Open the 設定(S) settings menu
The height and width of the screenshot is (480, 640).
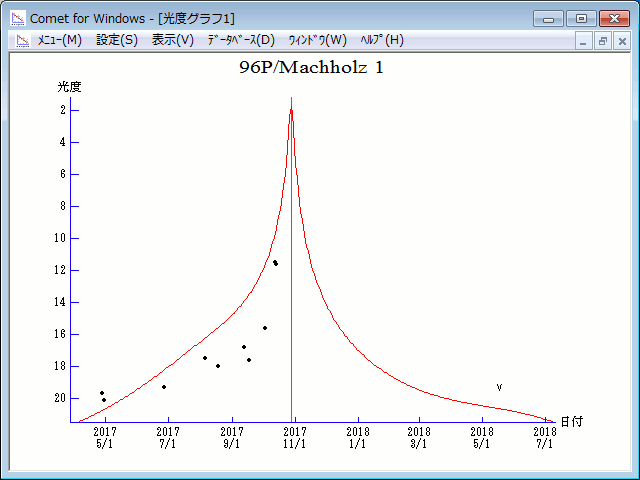(x=117, y=40)
